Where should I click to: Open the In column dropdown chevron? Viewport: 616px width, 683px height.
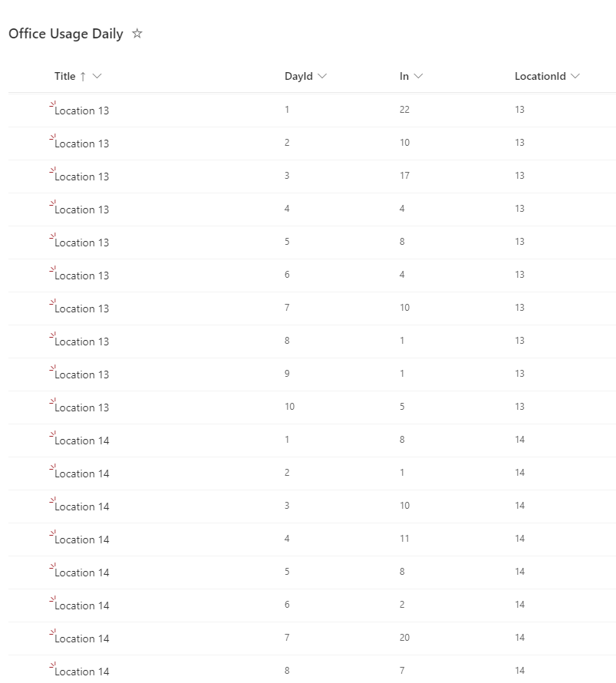tap(418, 76)
